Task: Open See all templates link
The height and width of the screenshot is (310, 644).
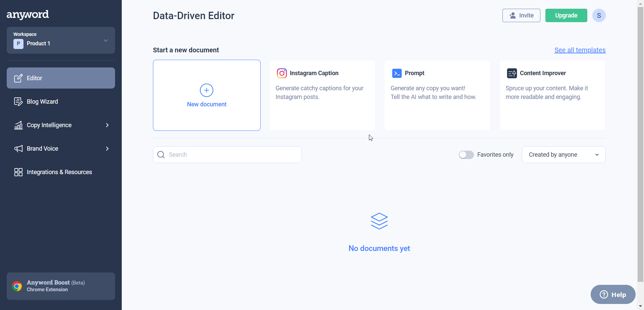Action: [x=580, y=50]
